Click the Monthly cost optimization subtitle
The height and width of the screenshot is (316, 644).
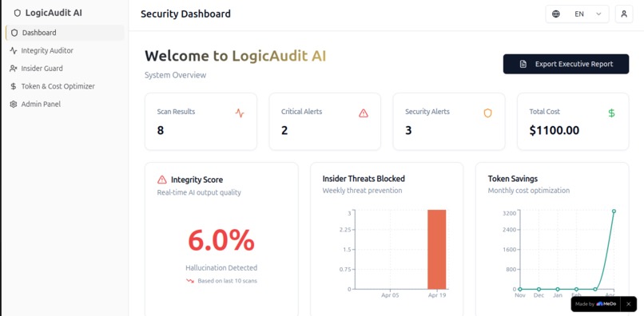click(529, 191)
